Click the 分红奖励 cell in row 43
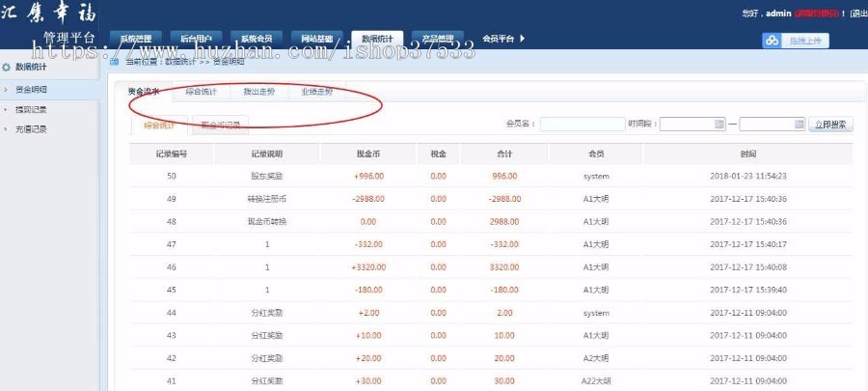This screenshot has width=868, height=391. point(267,336)
